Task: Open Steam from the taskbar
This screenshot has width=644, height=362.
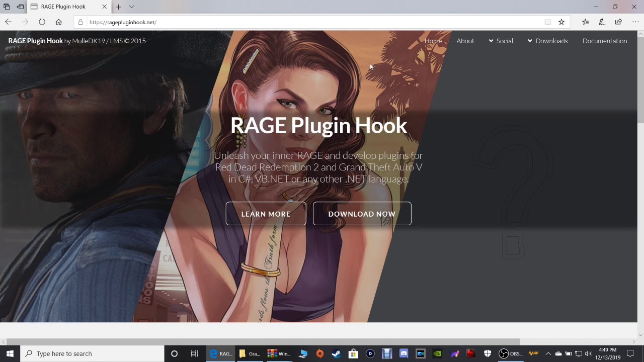Action: [337, 353]
